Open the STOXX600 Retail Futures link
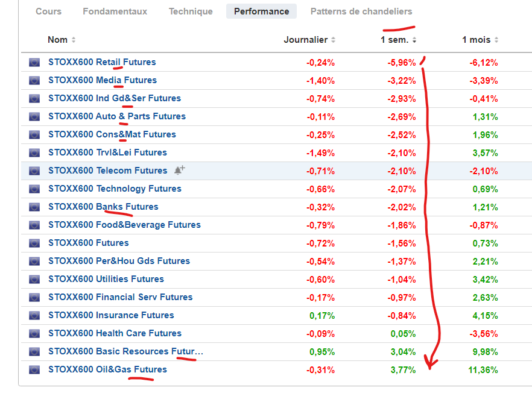Viewport: 532px width, 405px height. click(102, 62)
